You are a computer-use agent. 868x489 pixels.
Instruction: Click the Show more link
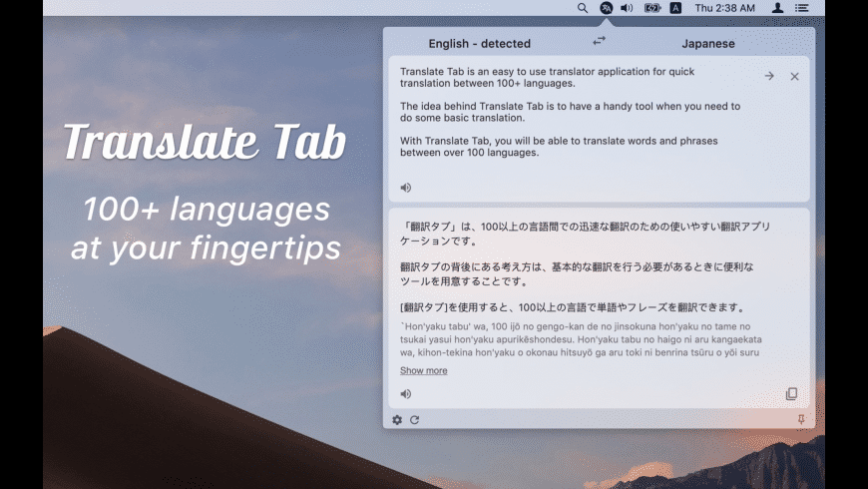pyautogui.click(x=423, y=370)
